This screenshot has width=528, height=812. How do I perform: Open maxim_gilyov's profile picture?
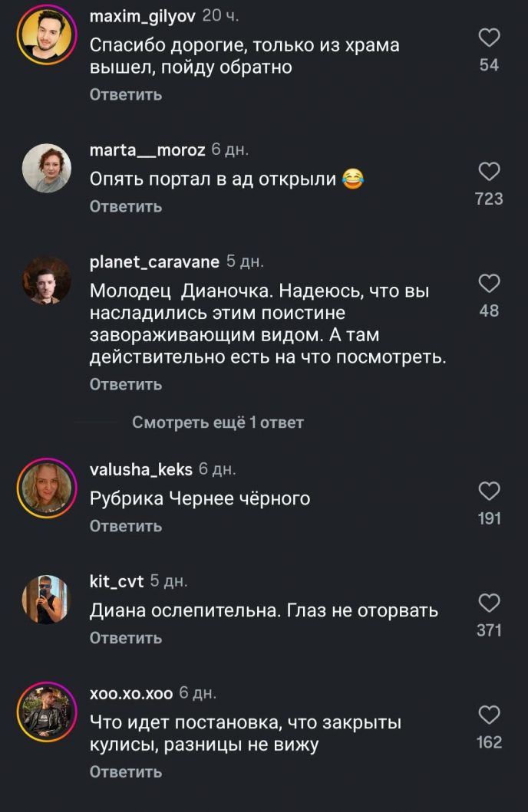point(46,36)
